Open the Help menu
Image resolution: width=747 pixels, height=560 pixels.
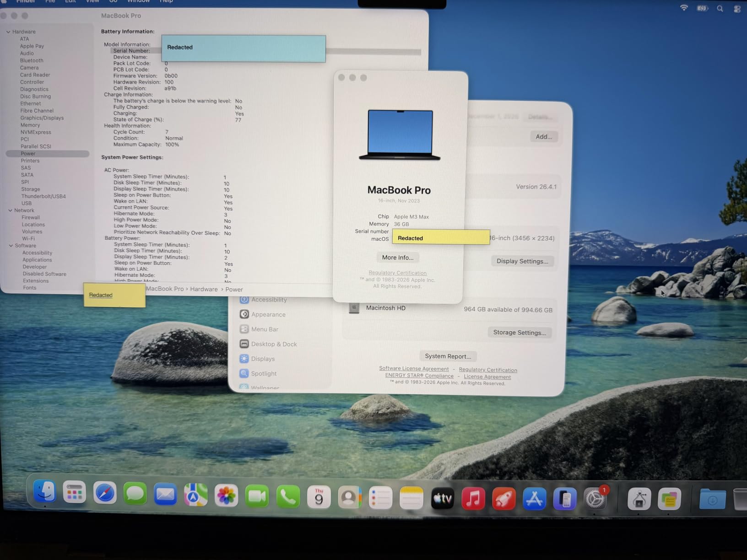click(x=166, y=1)
